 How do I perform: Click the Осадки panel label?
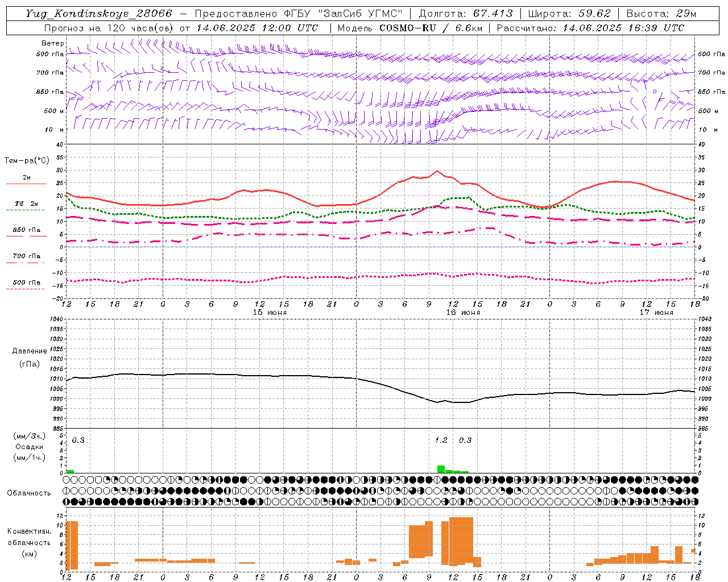coord(30,447)
